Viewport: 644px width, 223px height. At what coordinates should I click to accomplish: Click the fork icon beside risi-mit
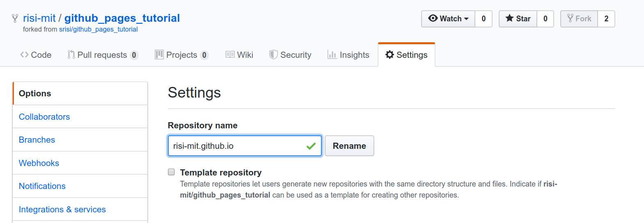pyautogui.click(x=15, y=18)
